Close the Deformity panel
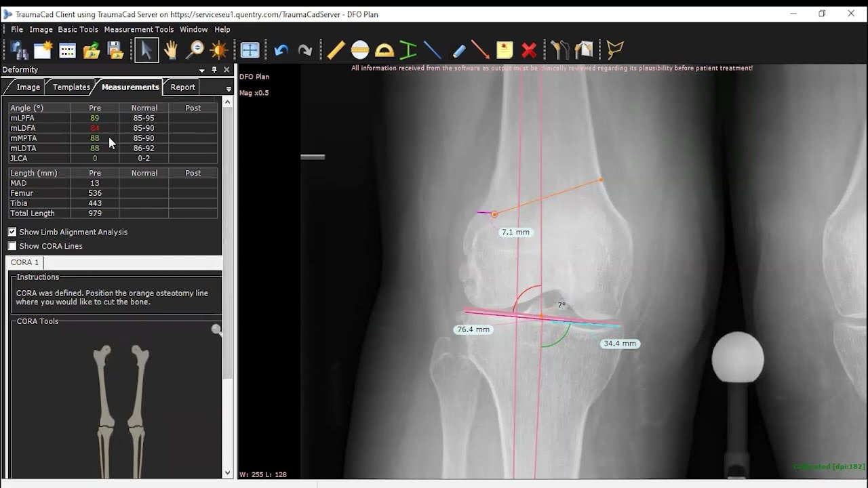Screen dimensions: 868x488 [226, 70]
